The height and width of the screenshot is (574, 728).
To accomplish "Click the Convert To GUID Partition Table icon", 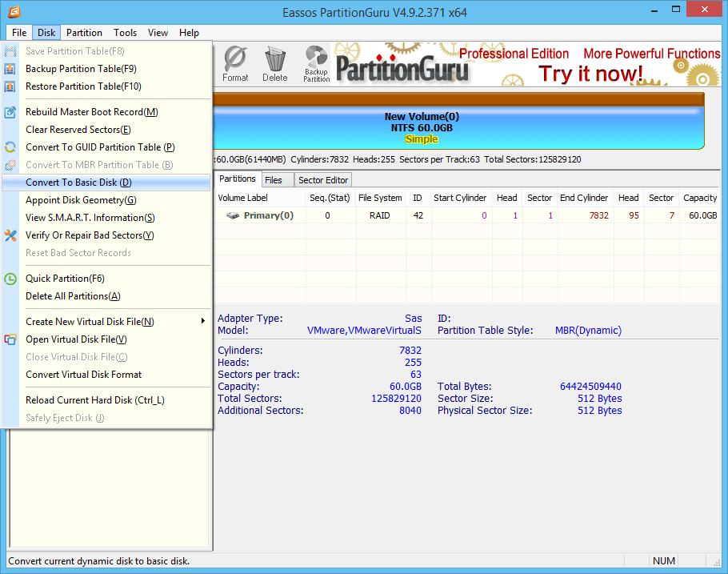I will (10, 147).
